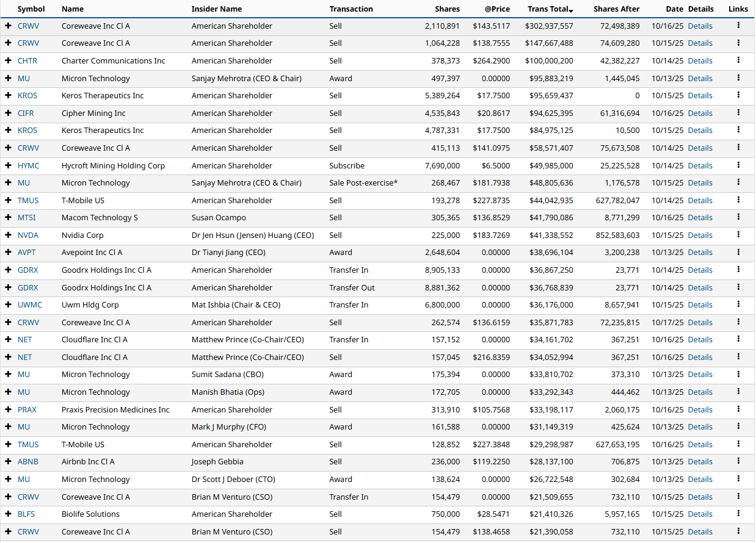The height and width of the screenshot is (543, 756).
Task: View Details for Biolife Solutions sale
Action: (700, 514)
